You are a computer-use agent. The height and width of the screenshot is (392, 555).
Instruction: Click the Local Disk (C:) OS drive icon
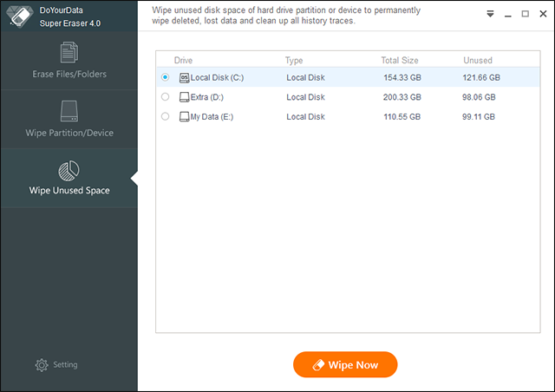tap(184, 78)
